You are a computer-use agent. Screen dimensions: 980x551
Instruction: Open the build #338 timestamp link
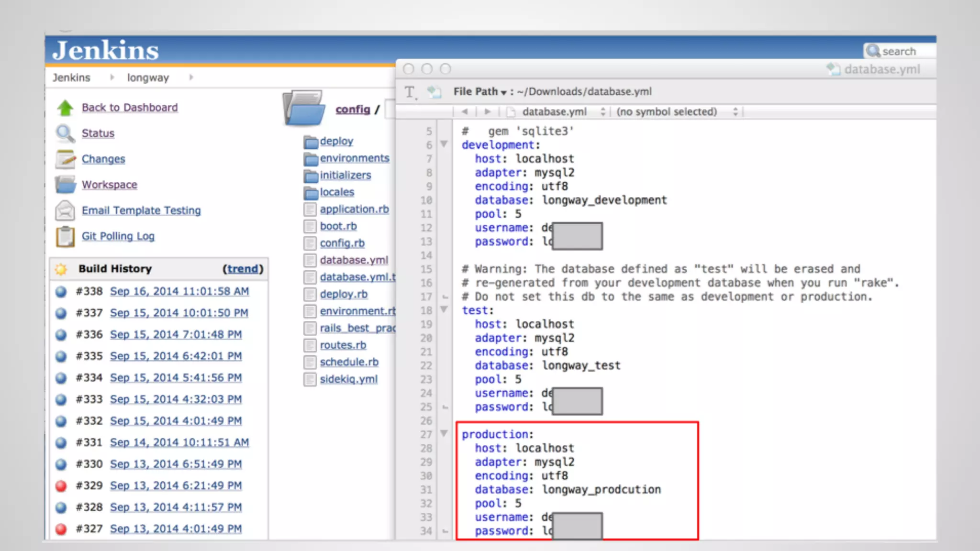pos(179,291)
